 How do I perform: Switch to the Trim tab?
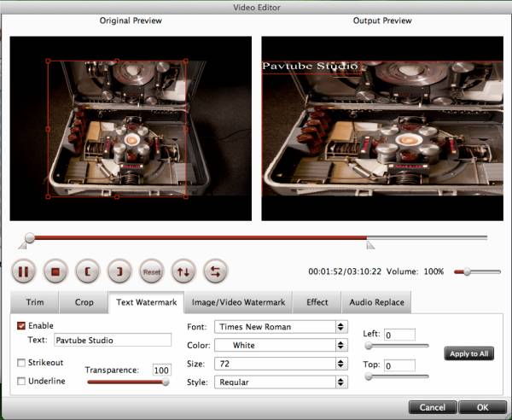pyautogui.click(x=35, y=302)
